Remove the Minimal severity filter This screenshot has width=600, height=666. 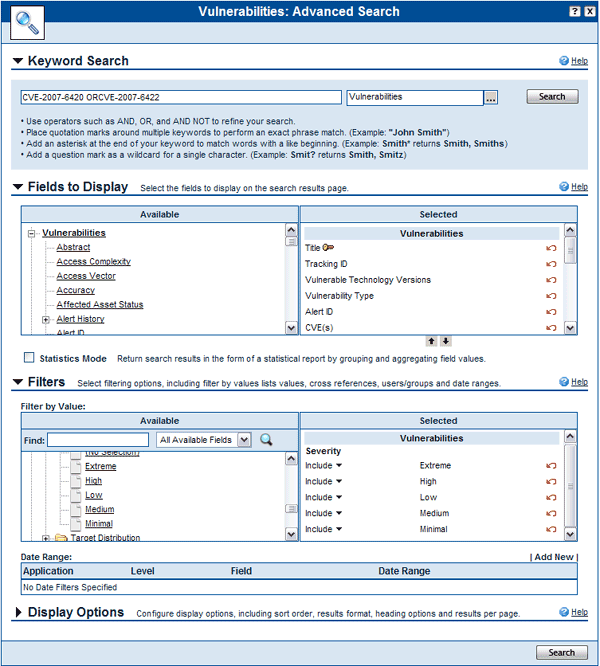[x=551, y=529]
